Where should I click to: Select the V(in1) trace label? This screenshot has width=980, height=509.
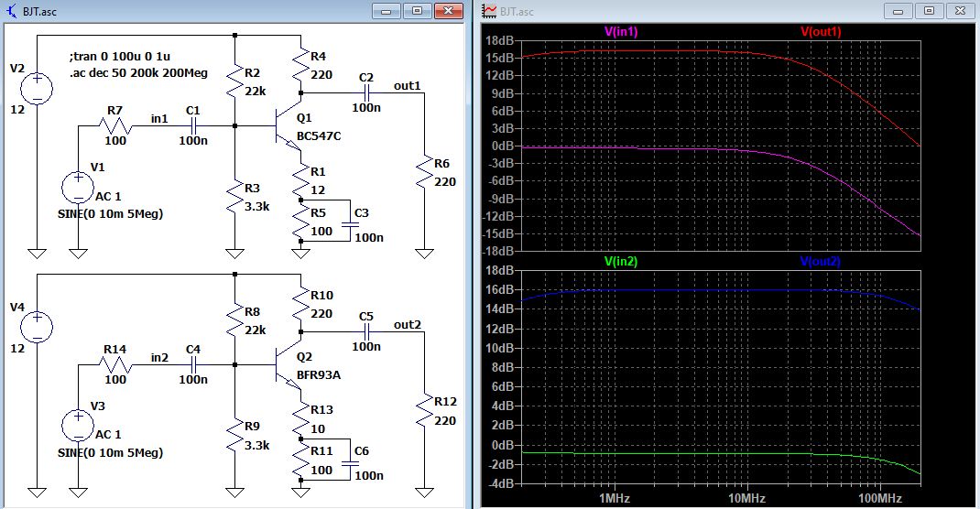point(621,31)
